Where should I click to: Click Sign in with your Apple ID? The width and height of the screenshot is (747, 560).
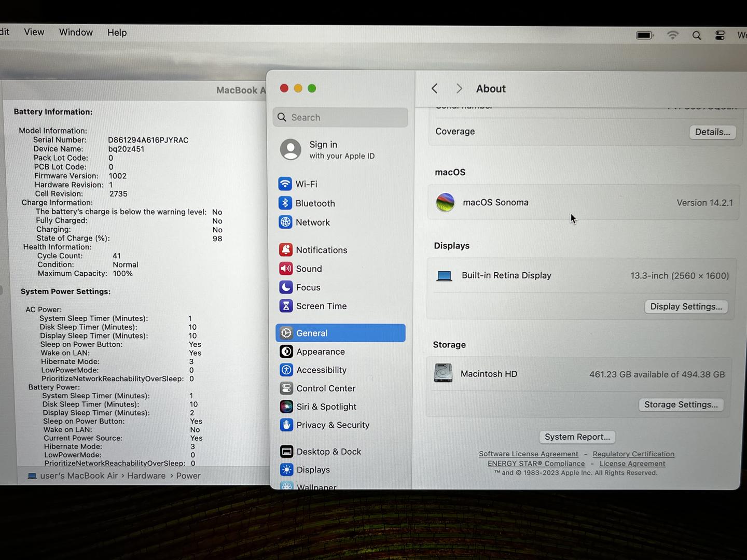(x=342, y=150)
